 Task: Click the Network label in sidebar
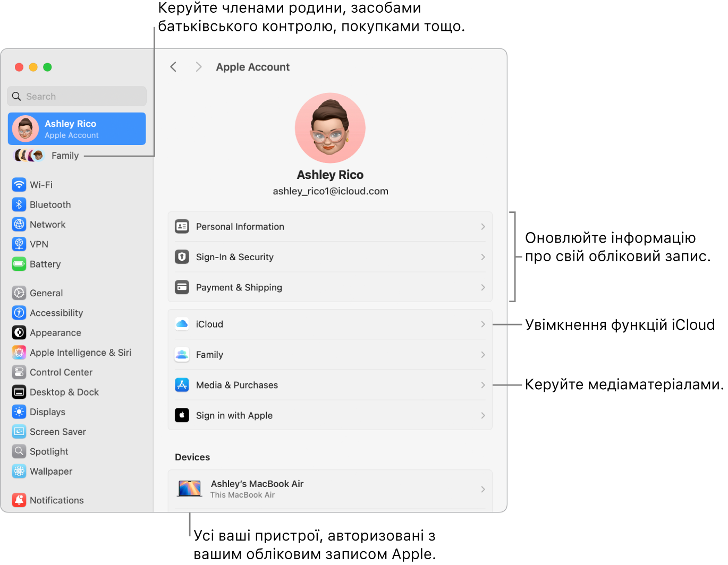(48, 224)
